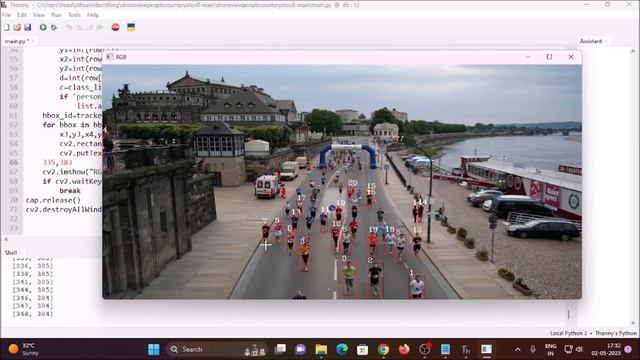Click the taskbar Search box
The width and height of the screenshot is (640, 360).
216,349
